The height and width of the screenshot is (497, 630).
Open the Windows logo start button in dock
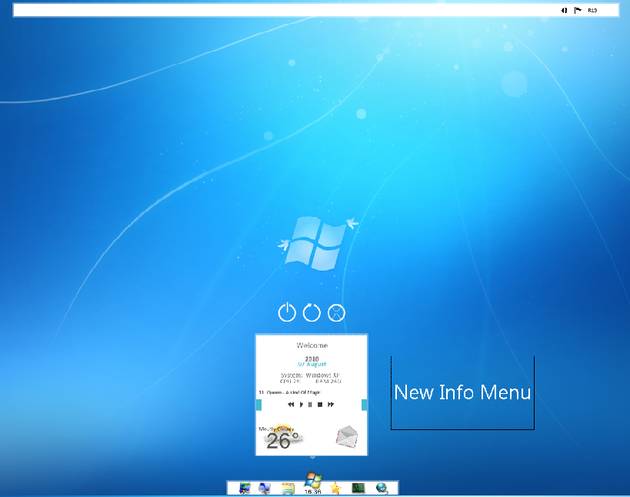click(x=313, y=481)
